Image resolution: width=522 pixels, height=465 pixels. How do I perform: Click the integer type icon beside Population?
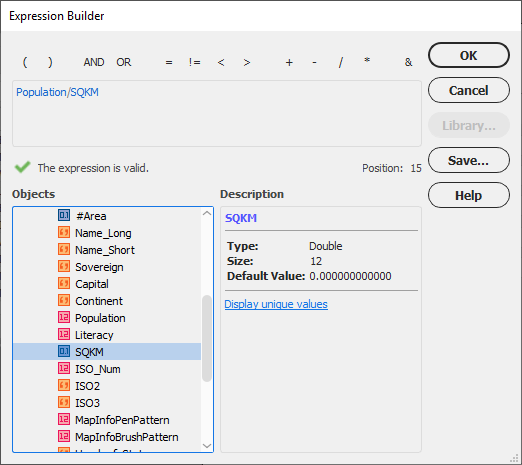point(64,317)
